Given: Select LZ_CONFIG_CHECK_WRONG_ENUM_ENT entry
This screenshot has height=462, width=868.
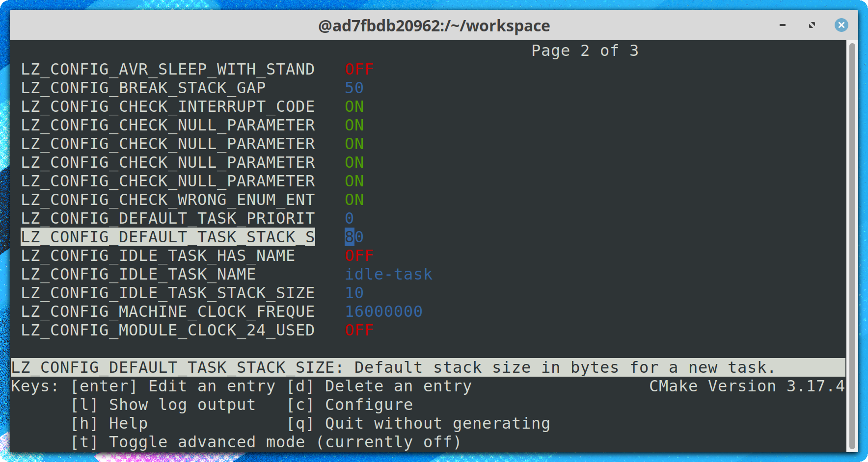Looking at the screenshot, I should pos(168,200).
